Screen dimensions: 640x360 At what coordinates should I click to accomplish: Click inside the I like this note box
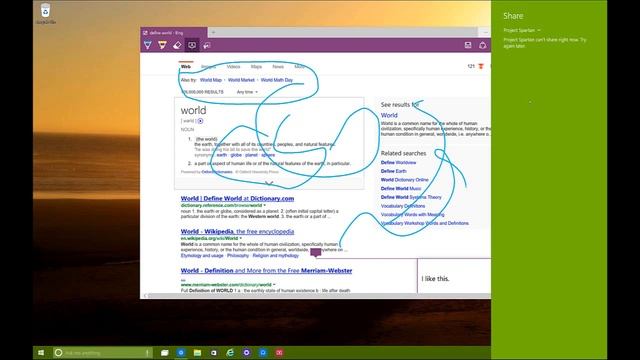[x=454, y=276]
